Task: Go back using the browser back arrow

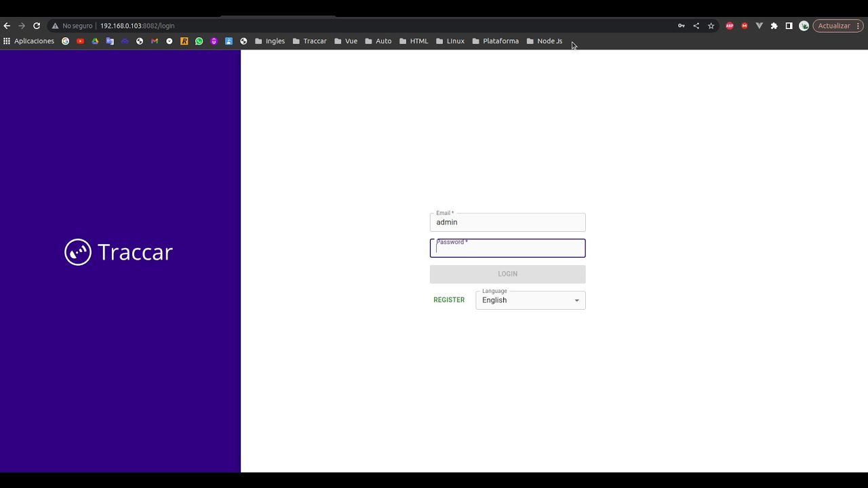Action: coord(7,26)
